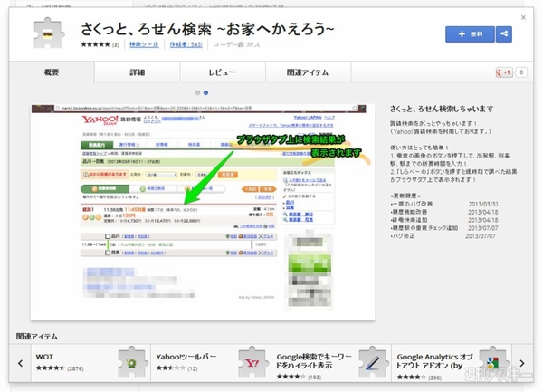Click the 関連アイテム section heading
The height and width of the screenshot is (392, 543).
[37, 337]
